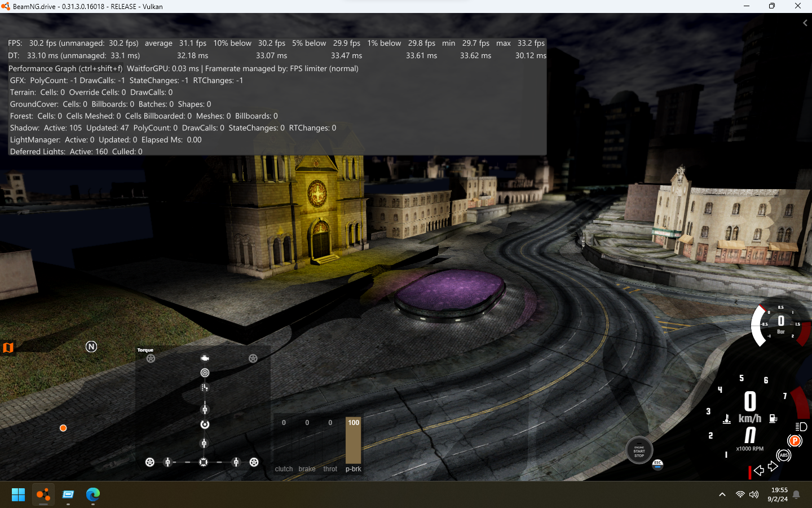Viewport: 812px width, 508px height.
Task: Click the north compass indicator
Action: point(91,347)
